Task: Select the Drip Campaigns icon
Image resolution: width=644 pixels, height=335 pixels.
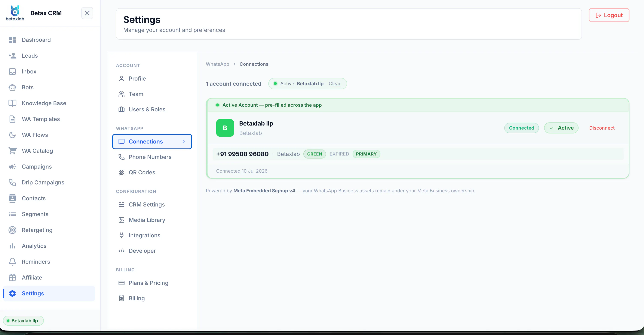Action: coord(12,182)
